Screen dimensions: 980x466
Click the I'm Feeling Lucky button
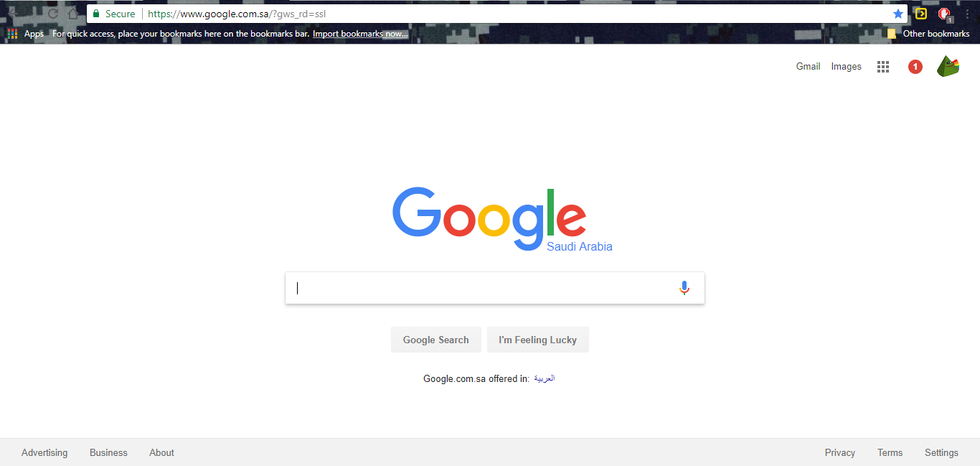coord(538,340)
